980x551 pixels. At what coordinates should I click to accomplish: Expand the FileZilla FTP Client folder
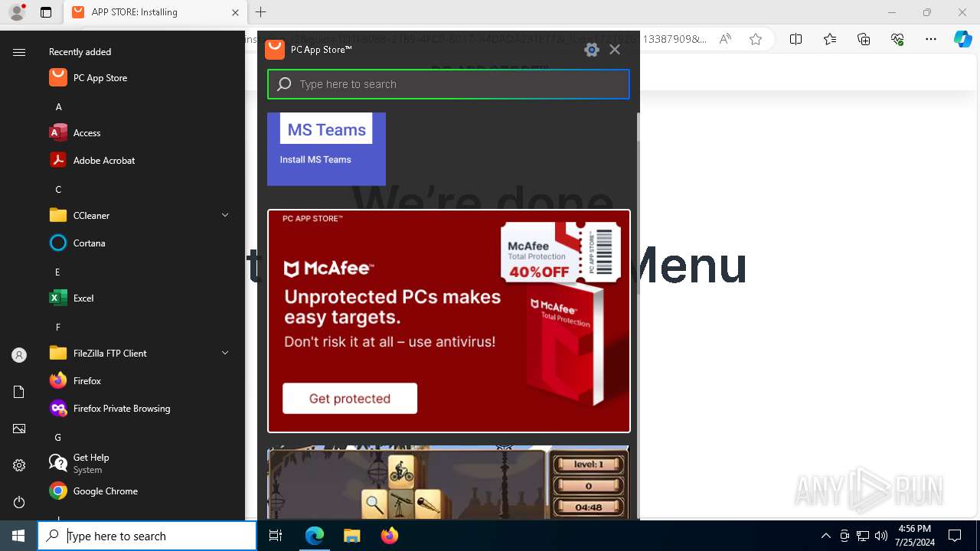click(x=225, y=354)
